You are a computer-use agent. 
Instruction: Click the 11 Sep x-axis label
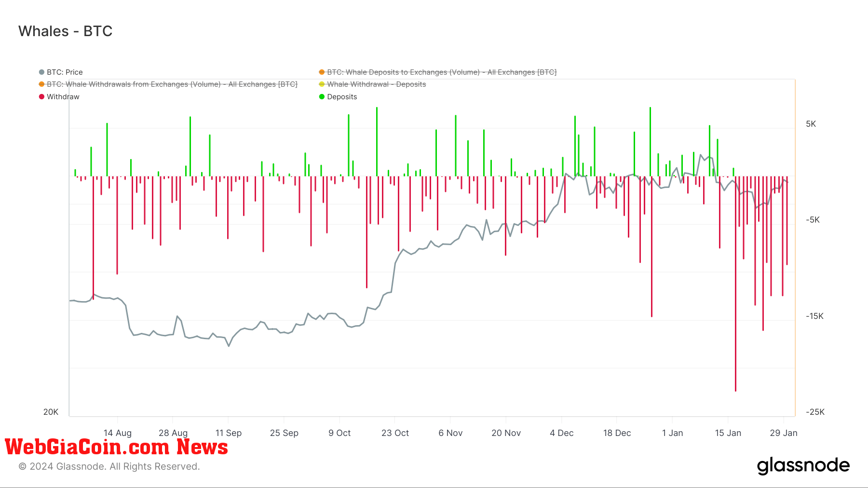[x=229, y=433]
